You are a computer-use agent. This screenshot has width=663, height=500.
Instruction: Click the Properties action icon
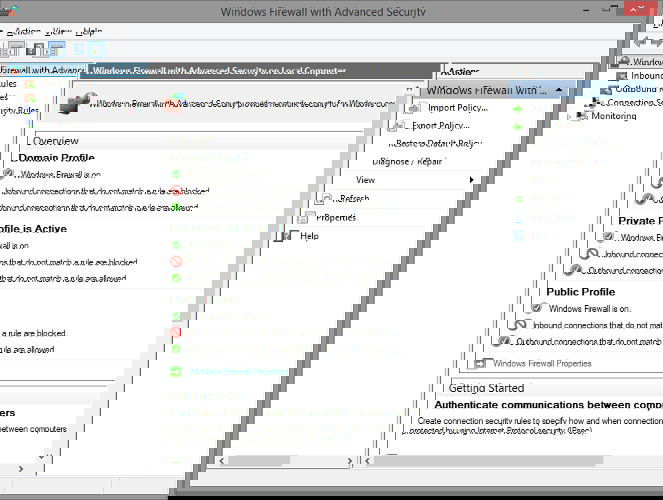tap(305, 218)
